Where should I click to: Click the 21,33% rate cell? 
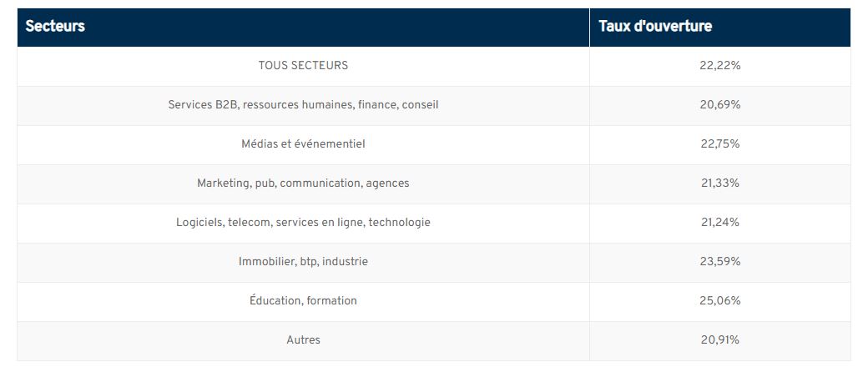[719, 183]
